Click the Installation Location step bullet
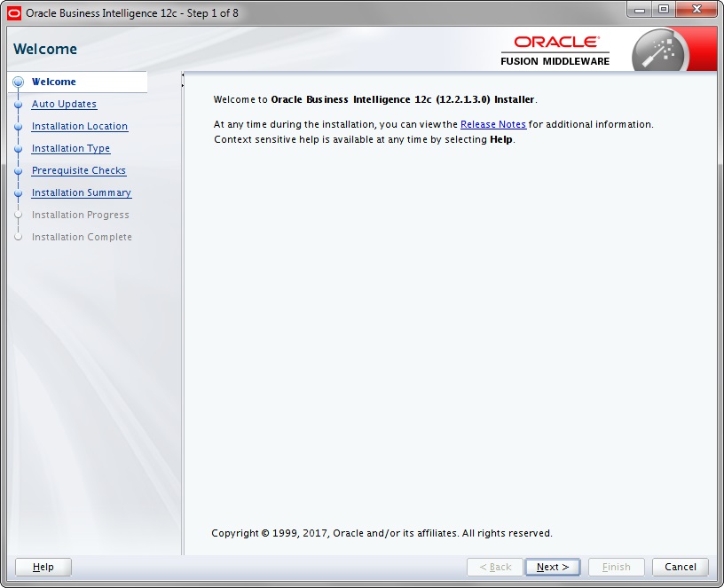This screenshot has height=588, width=724. coord(18,127)
